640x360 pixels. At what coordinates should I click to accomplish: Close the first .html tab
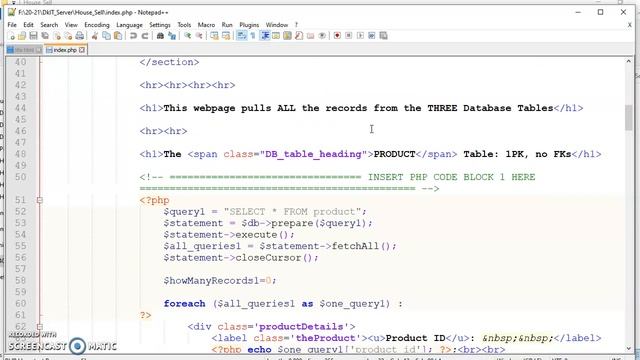click(39, 50)
